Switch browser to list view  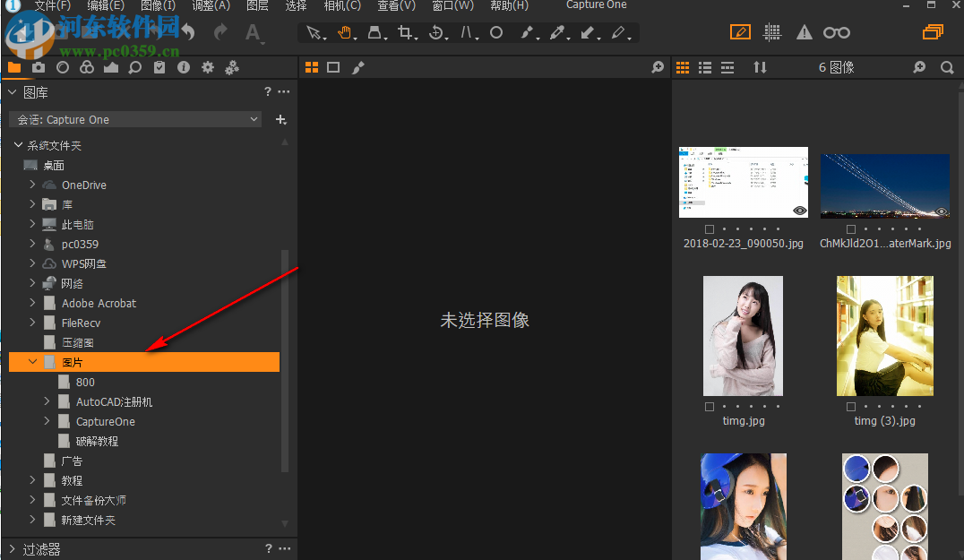[x=705, y=67]
